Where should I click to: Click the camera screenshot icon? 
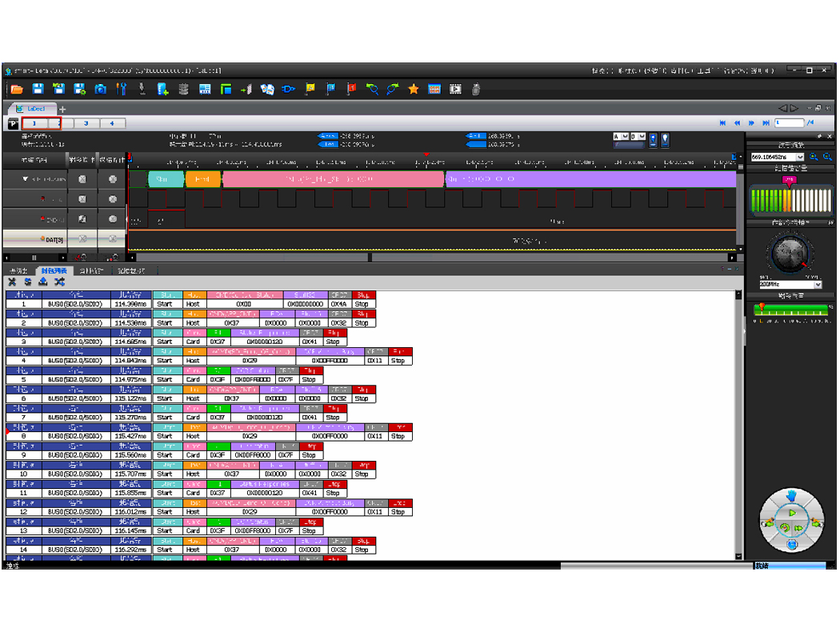point(101,89)
